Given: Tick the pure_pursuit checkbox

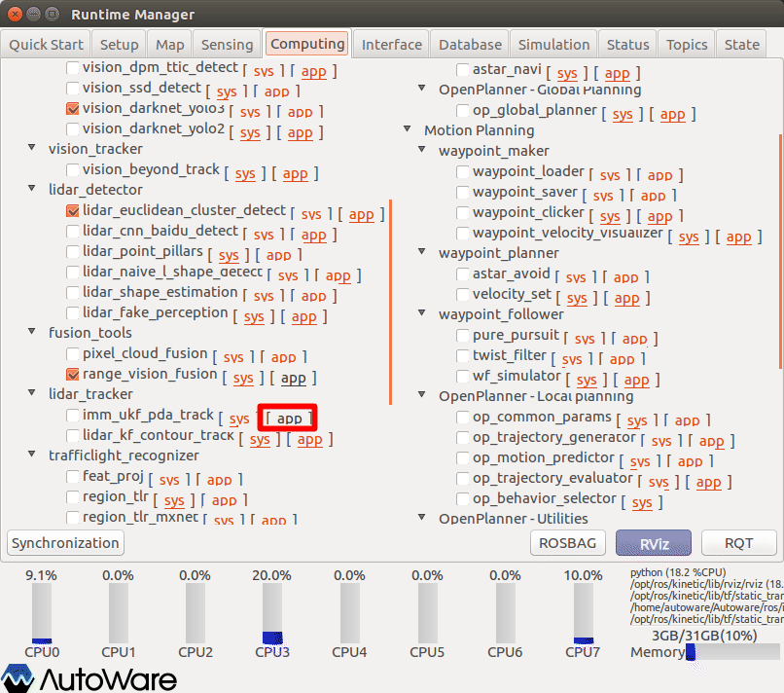Looking at the screenshot, I should point(463,335).
